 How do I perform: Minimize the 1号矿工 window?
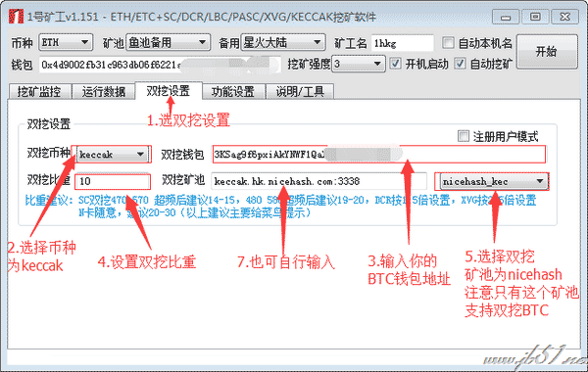(506, 17)
